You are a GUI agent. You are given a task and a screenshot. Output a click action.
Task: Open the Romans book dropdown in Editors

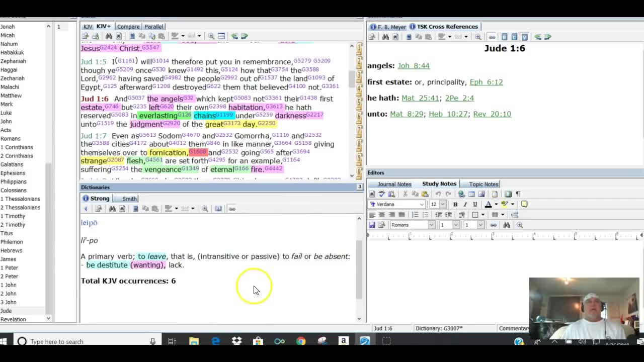[x=432, y=225]
